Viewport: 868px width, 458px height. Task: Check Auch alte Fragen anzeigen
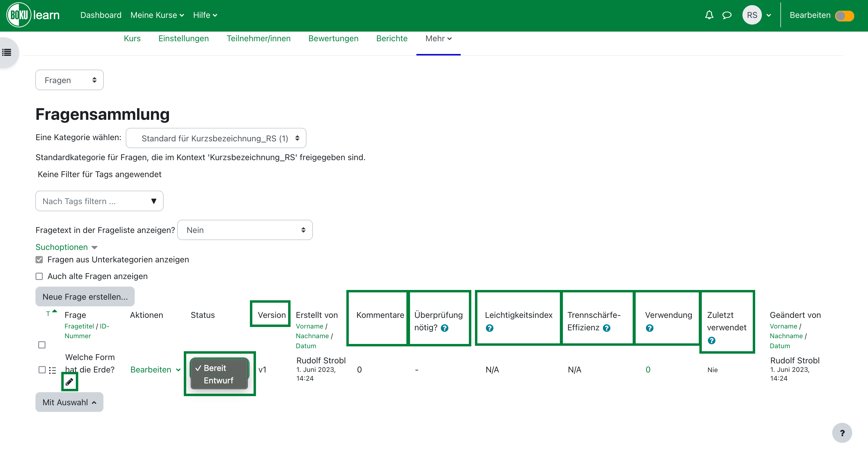click(x=39, y=276)
